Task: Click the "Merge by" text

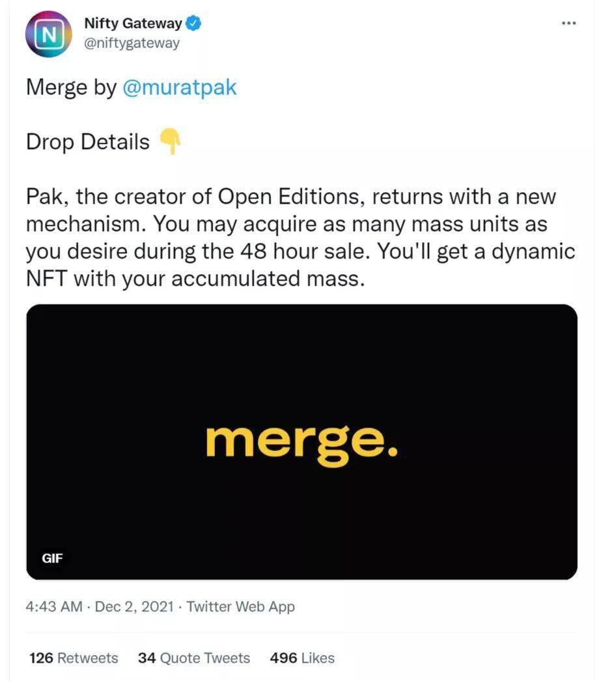Action: [72, 87]
